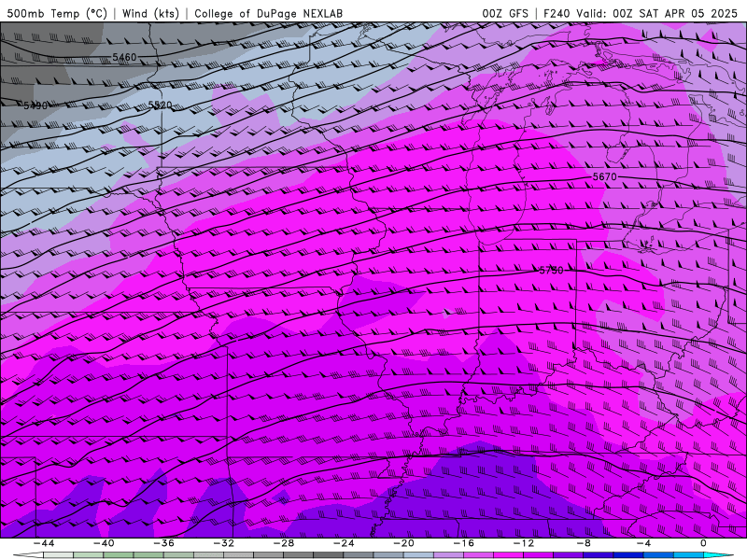The image size is (747, 560).
Task: Click the 5520 height contour label
Action: [x=160, y=105]
